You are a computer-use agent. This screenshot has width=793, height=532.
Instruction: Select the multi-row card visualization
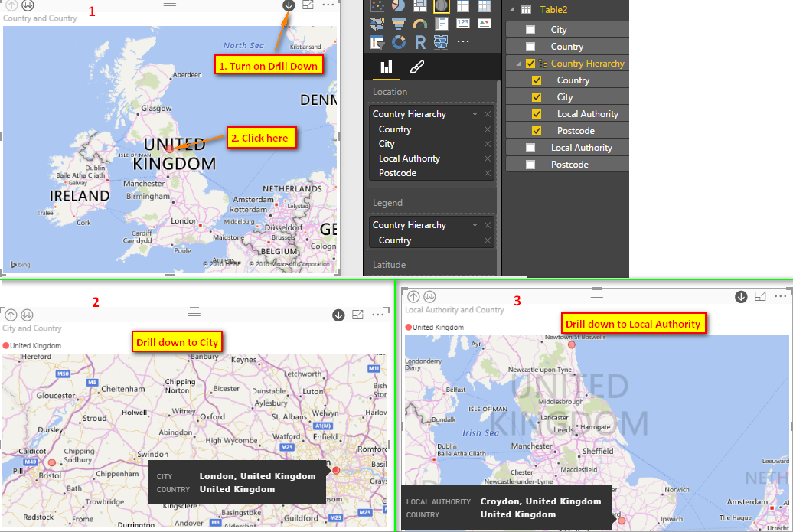[x=441, y=24]
